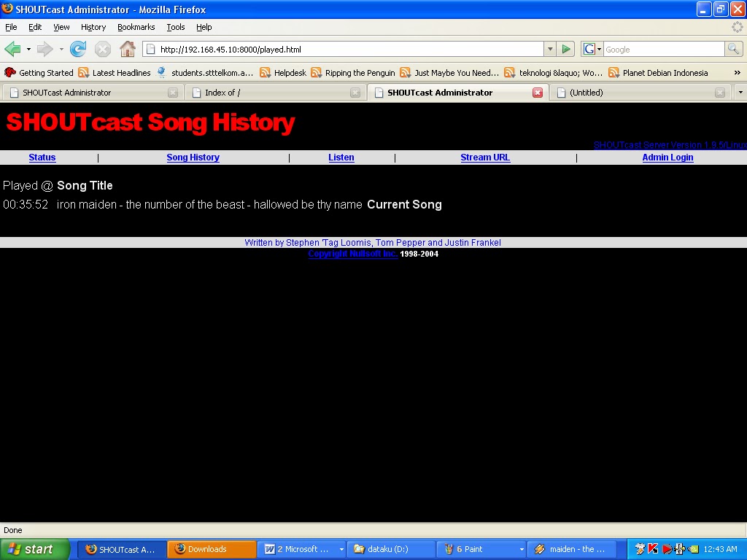This screenshot has height=560, width=747.
Task: Show more bookmarks with chevron
Action: (x=737, y=73)
